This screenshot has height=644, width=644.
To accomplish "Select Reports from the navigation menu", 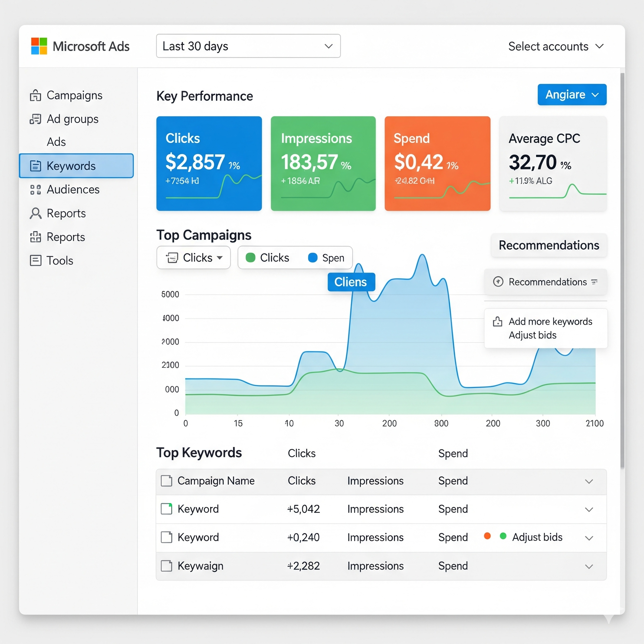I will pyautogui.click(x=66, y=237).
